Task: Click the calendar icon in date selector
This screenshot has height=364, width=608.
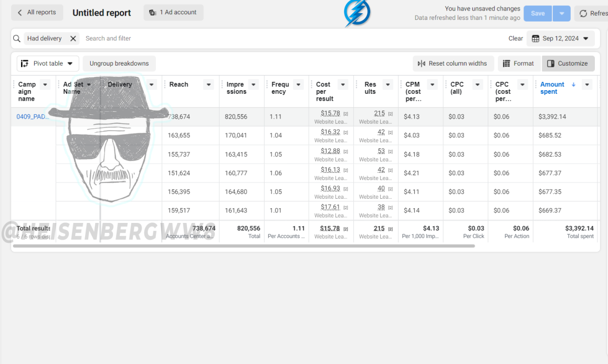Action: coord(536,38)
